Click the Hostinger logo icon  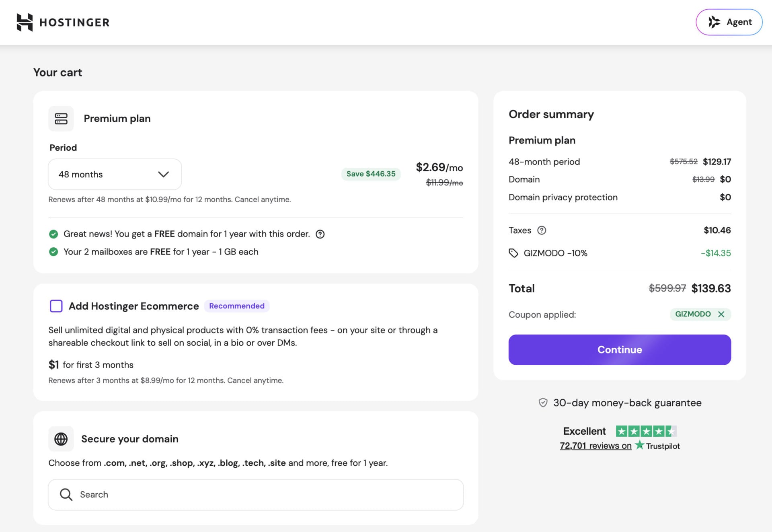click(25, 22)
